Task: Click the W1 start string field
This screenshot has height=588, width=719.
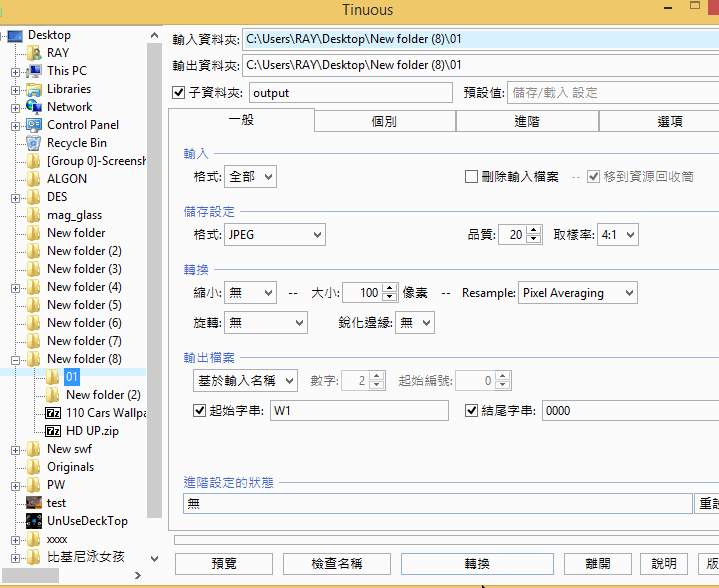Action: tap(359, 410)
